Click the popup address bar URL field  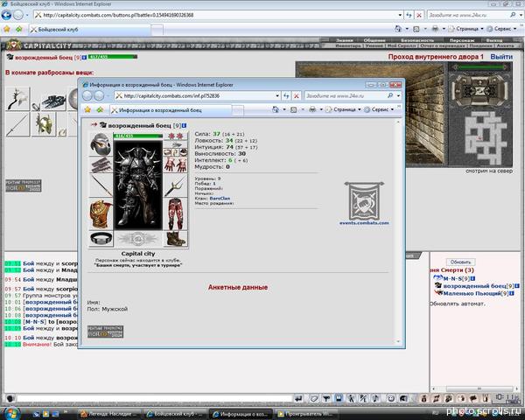pyautogui.click(x=197, y=95)
